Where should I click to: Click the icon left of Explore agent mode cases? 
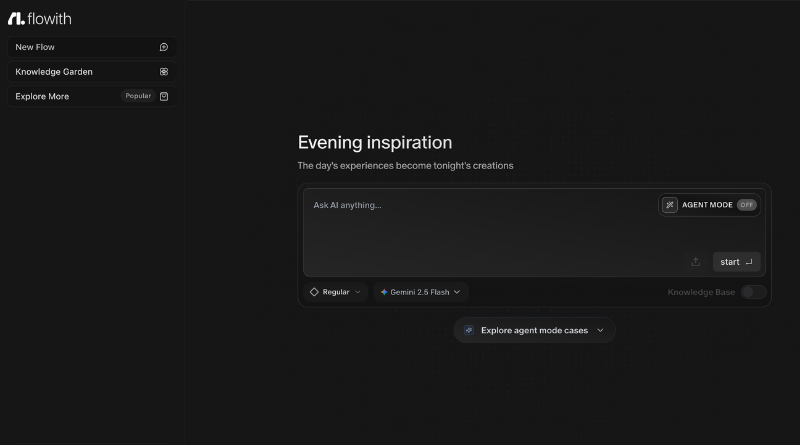coord(469,330)
